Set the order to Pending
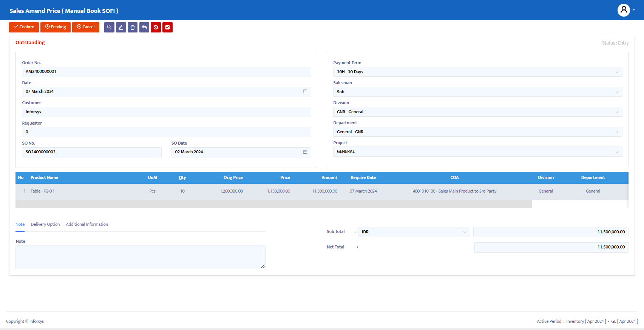This screenshot has width=644, height=330. click(x=56, y=27)
